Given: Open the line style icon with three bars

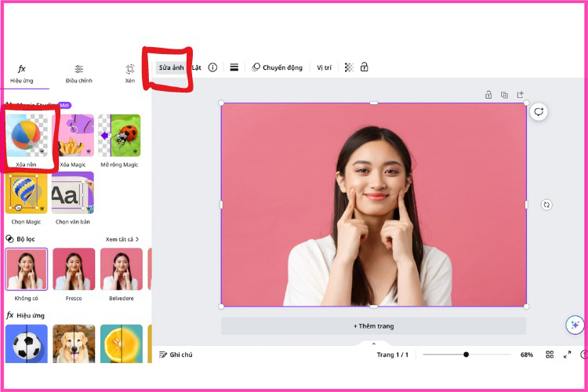Looking at the screenshot, I should point(234,67).
